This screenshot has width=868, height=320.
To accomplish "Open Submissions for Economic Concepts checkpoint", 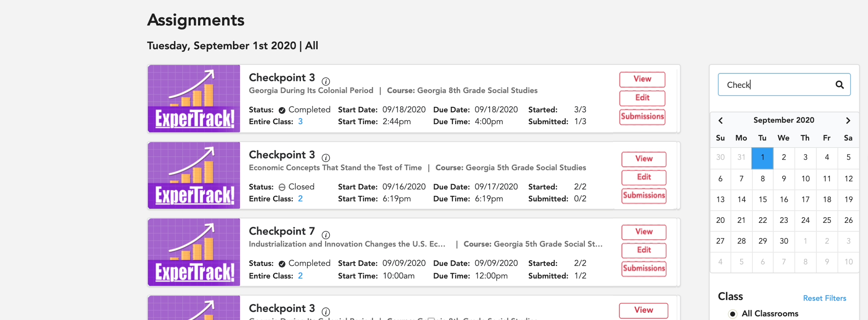I will (x=644, y=196).
